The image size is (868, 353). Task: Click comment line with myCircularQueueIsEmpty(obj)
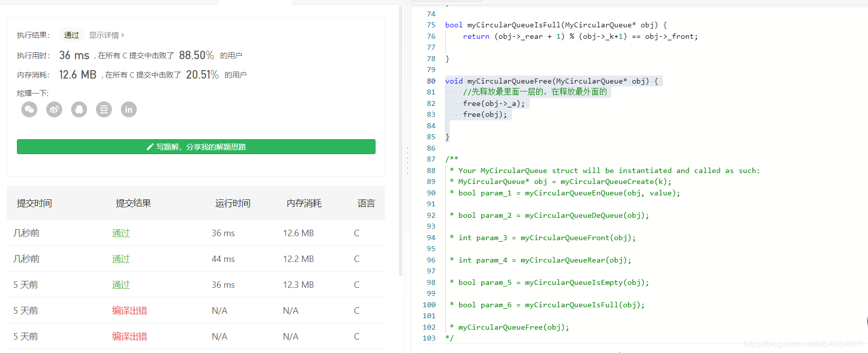tap(549, 282)
